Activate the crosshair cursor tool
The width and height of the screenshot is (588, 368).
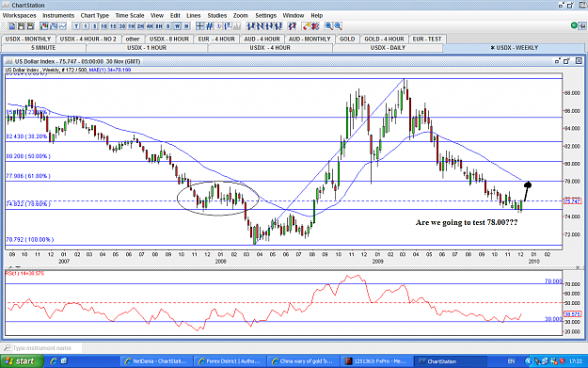[x=199, y=26]
